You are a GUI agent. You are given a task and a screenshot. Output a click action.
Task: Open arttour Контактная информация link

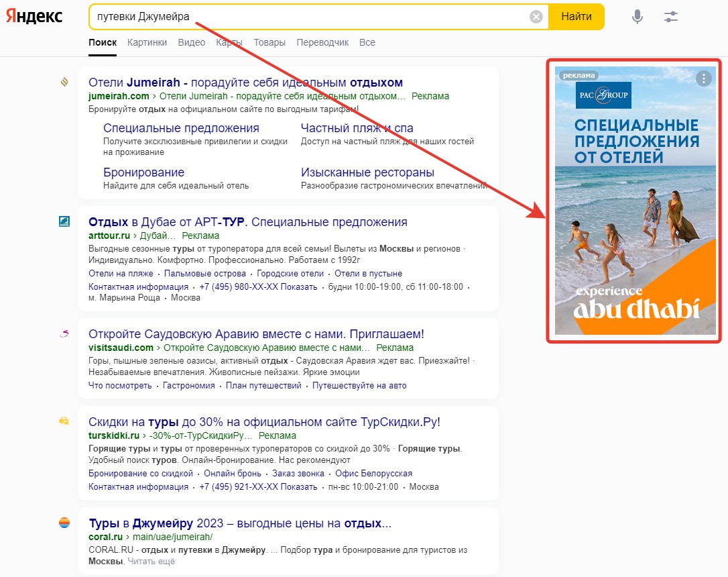(x=138, y=286)
